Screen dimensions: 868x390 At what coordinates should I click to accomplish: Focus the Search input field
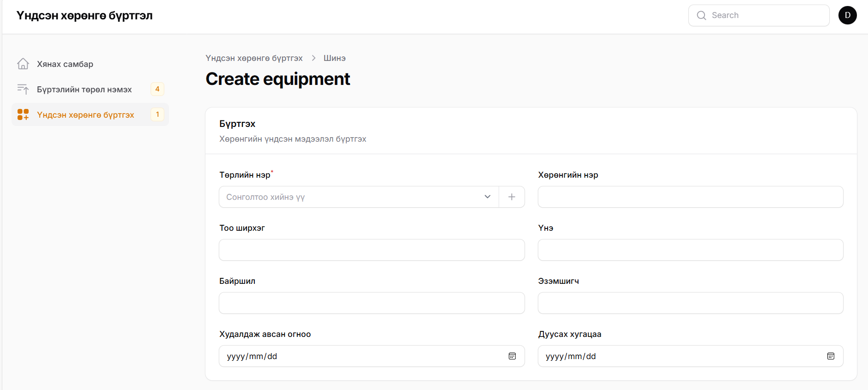coord(766,15)
